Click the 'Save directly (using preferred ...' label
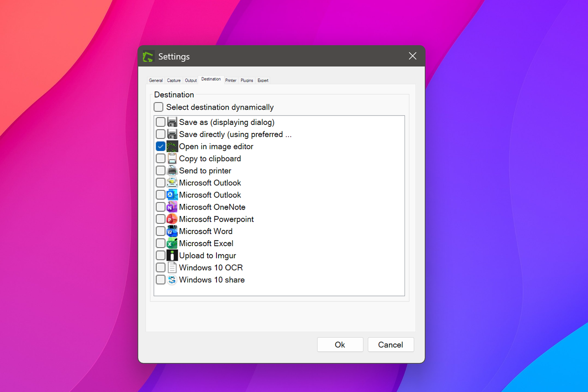This screenshot has height=392, width=588. point(235,134)
